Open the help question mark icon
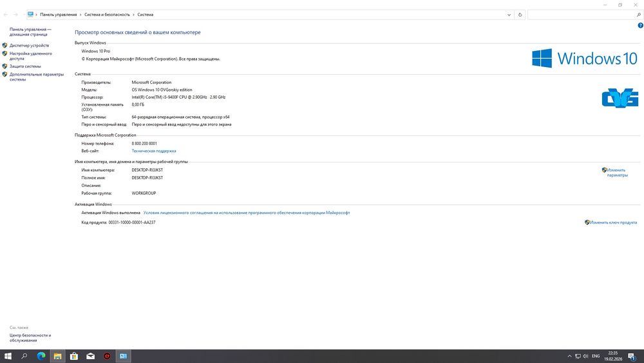The height and width of the screenshot is (363, 644). coord(640,26)
